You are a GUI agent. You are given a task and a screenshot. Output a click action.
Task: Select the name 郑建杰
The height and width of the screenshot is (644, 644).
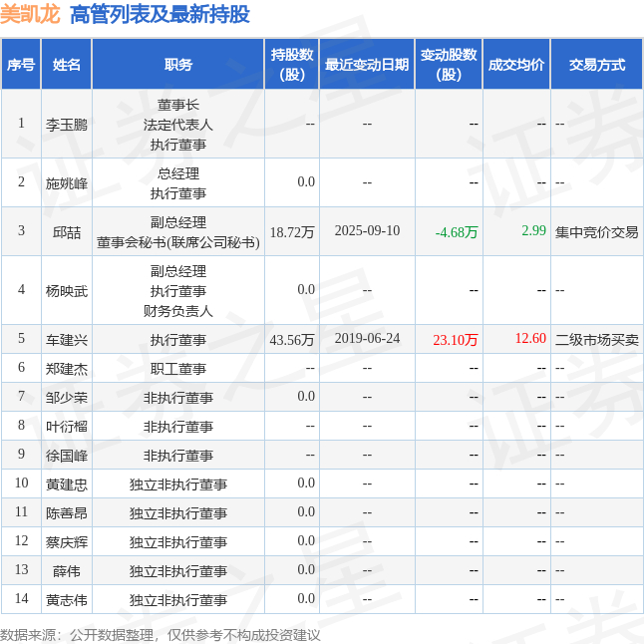67,369
